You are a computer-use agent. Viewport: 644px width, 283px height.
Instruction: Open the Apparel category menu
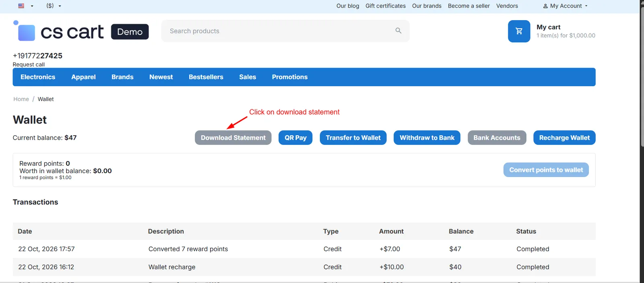click(83, 77)
